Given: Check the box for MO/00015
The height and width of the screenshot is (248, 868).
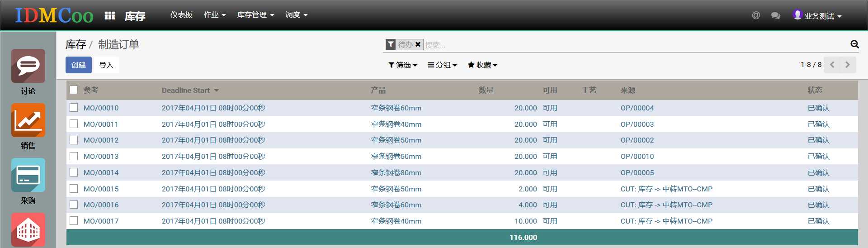Looking at the screenshot, I should pyautogui.click(x=74, y=189).
